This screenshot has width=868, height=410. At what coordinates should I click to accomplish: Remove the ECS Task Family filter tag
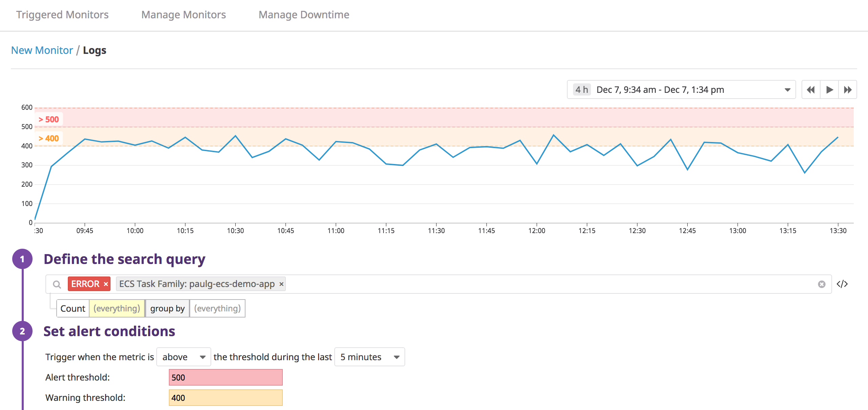coord(281,284)
